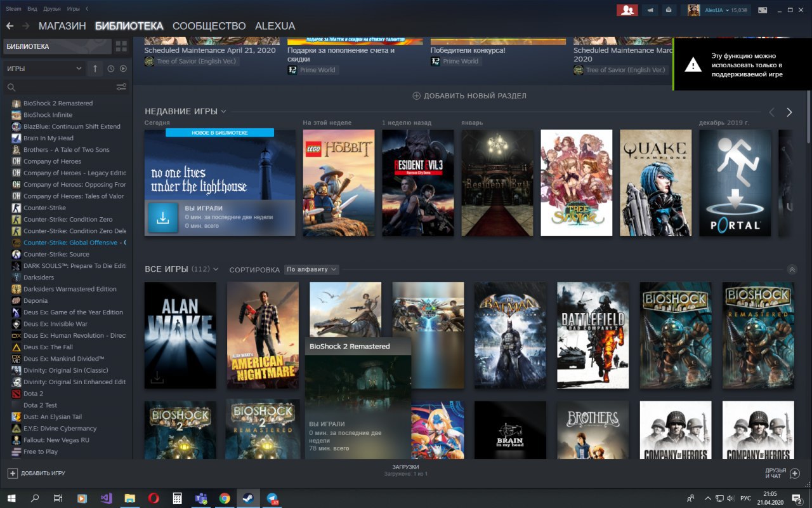Open the announcements megaphone icon

click(650, 10)
